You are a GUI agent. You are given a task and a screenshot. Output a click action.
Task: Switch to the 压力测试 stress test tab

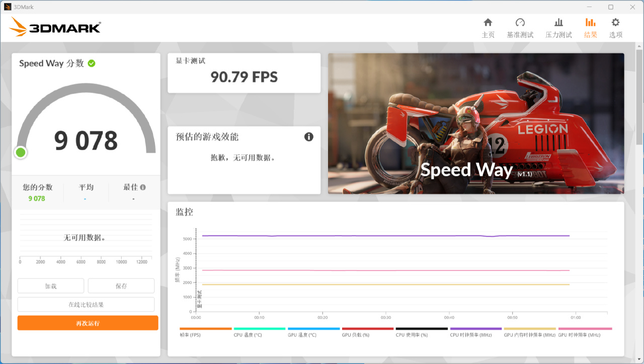click(x=558, y=28)
